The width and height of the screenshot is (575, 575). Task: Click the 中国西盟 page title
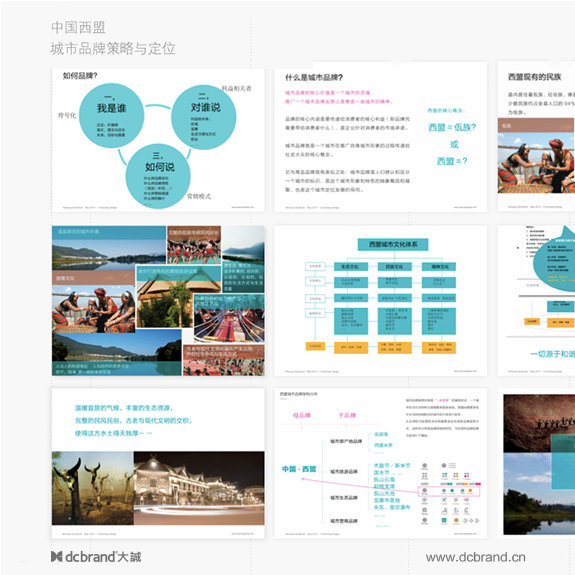tap(78, 28)
